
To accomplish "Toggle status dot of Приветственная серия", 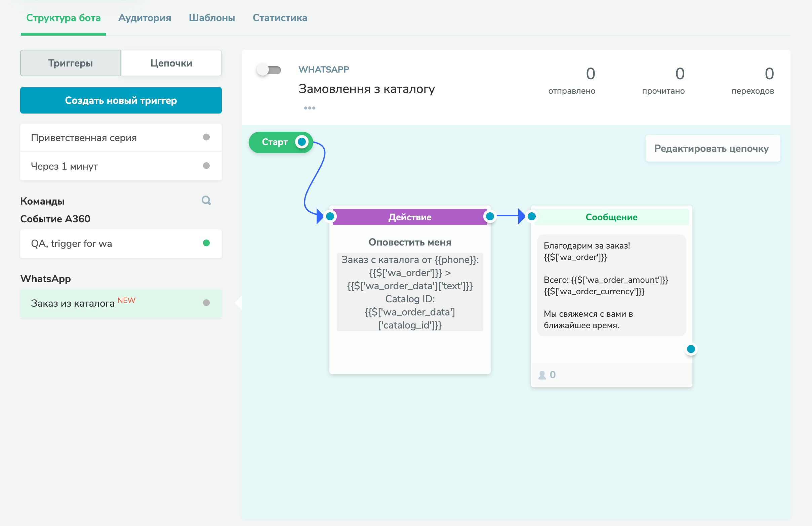I will click(206, 137).
